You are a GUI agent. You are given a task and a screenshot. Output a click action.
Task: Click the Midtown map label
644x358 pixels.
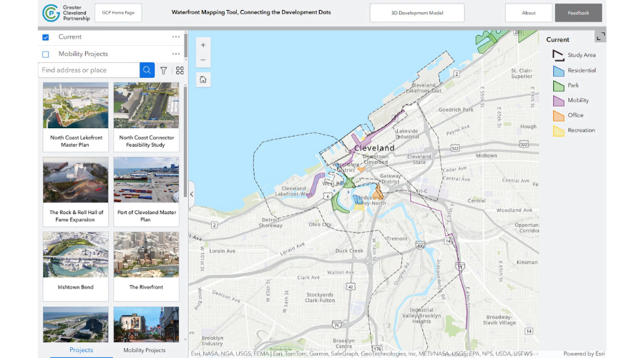click(487, 156)
